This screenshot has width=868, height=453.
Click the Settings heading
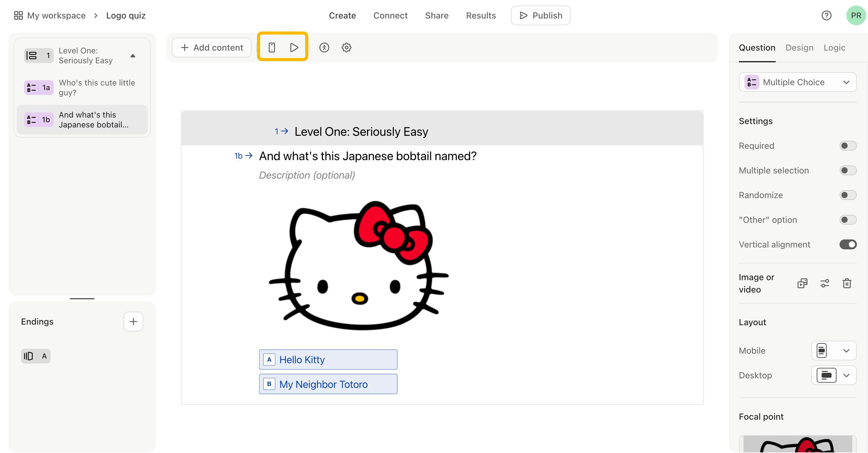tap(756, 121)
